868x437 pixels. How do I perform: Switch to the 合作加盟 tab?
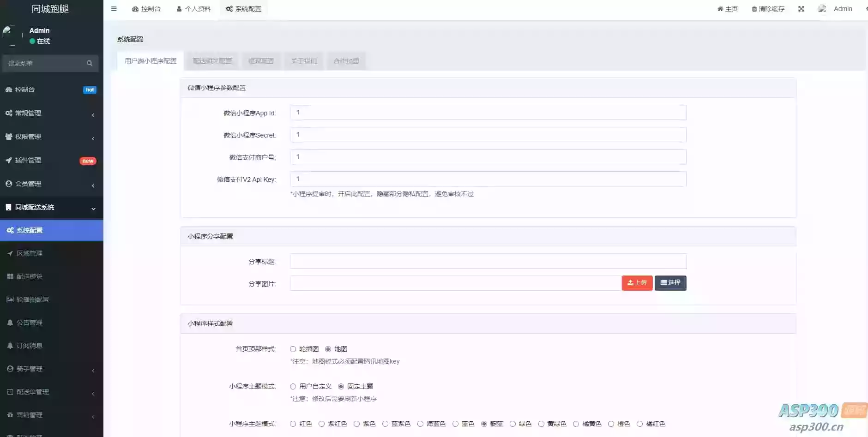(x=346, y=60)
